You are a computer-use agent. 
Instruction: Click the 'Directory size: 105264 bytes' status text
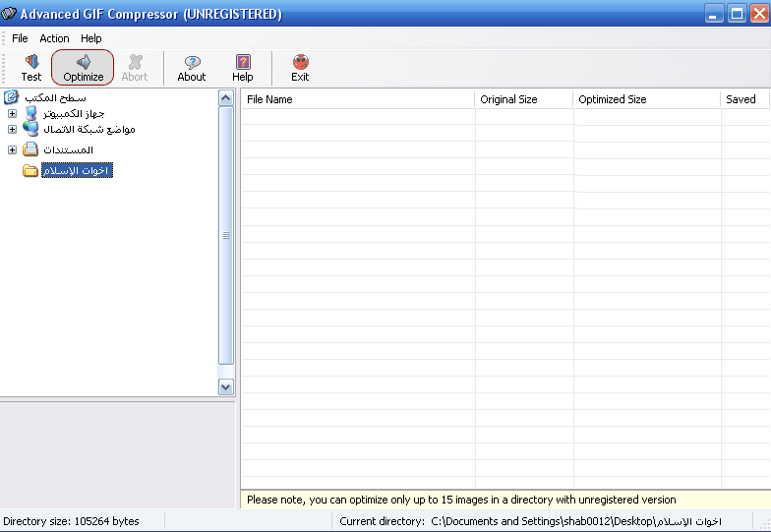tap(71, 521)
